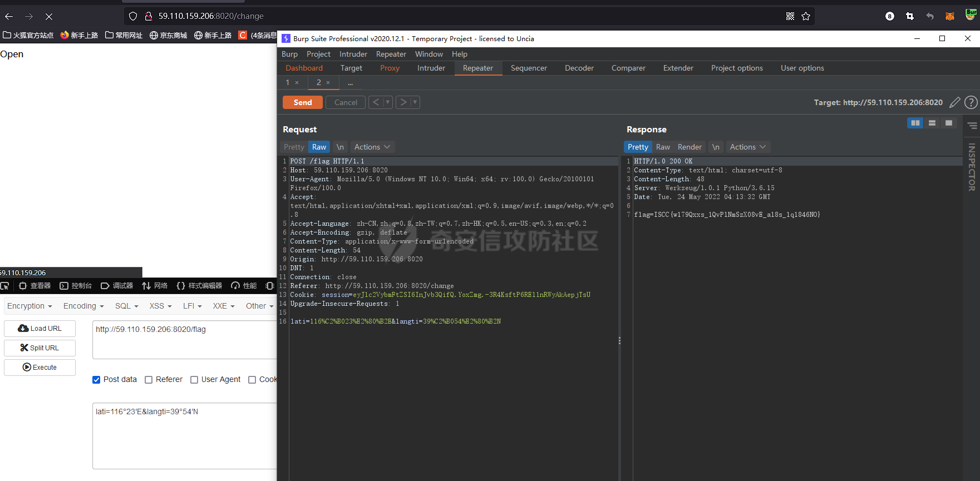This screenshot has height=481, width=980.
Task: Switch to combined tabbed layout icon
Action: (x=949, y=123)
